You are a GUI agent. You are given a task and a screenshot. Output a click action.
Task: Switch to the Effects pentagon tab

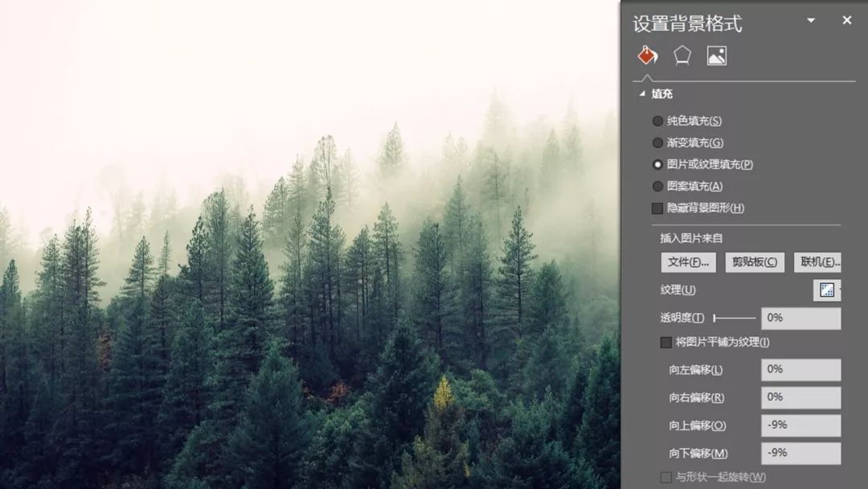coord(682,55)
